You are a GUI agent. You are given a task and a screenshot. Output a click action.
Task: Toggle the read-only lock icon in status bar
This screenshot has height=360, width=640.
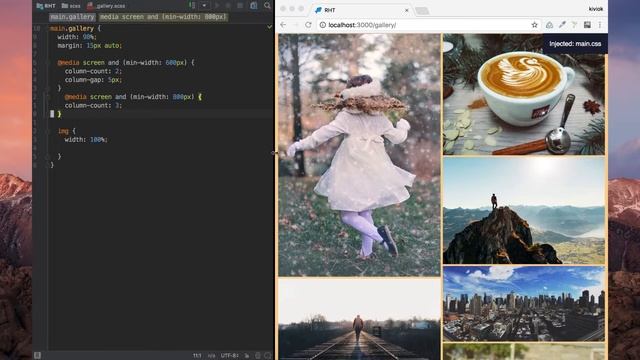247,356
